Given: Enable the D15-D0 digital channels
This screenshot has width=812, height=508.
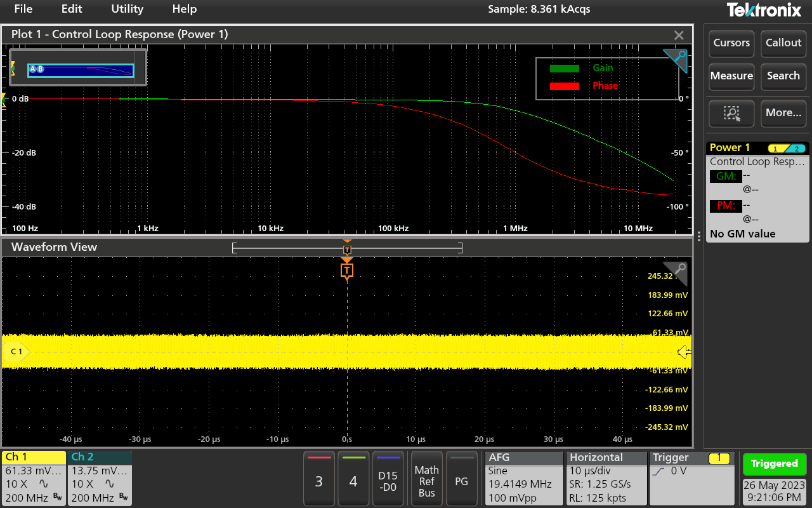Looking at the screenshot, I should tap(388, 478).
